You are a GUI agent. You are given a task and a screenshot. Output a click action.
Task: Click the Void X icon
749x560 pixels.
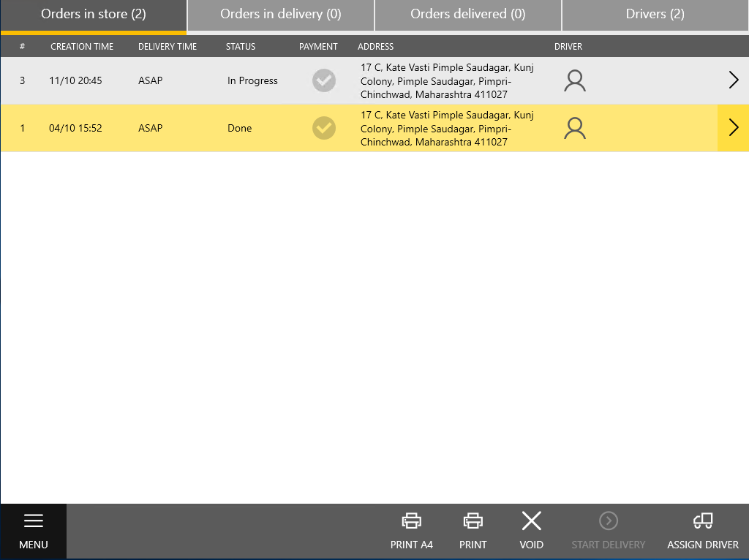pyautogui.click(x=531, y=521)
